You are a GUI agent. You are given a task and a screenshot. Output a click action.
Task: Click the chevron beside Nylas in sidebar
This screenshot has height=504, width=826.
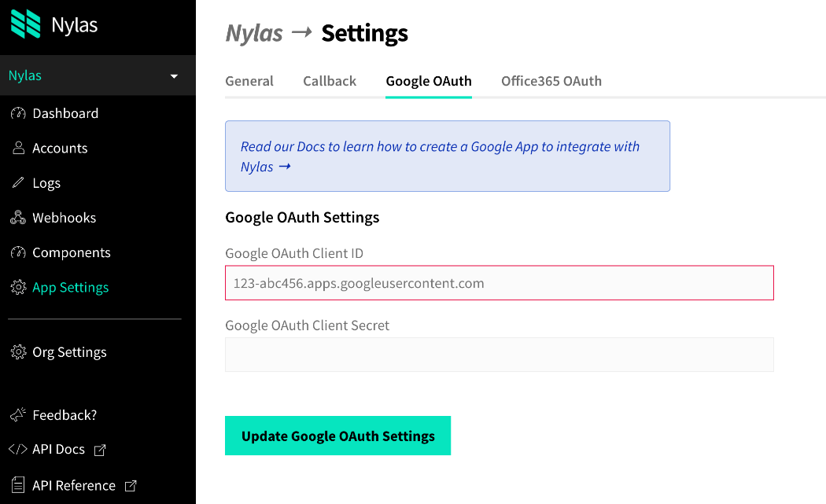coord(173,75)
